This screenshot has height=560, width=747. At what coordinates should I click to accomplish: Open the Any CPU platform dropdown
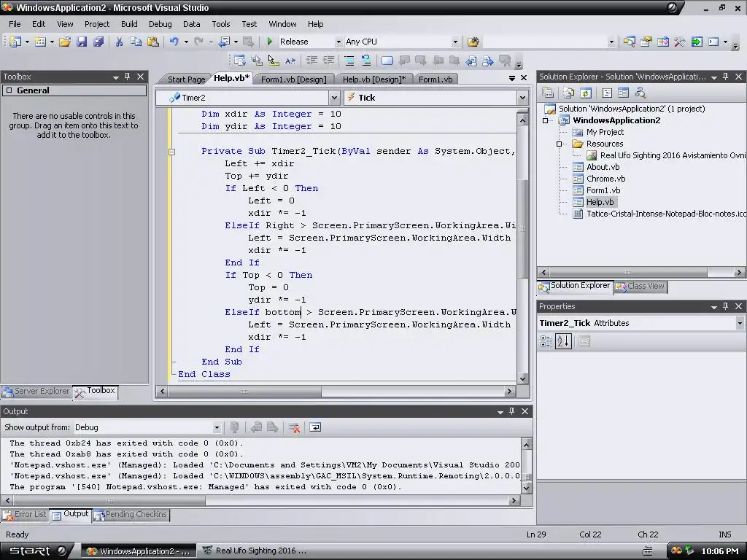(x=455, y=42)
